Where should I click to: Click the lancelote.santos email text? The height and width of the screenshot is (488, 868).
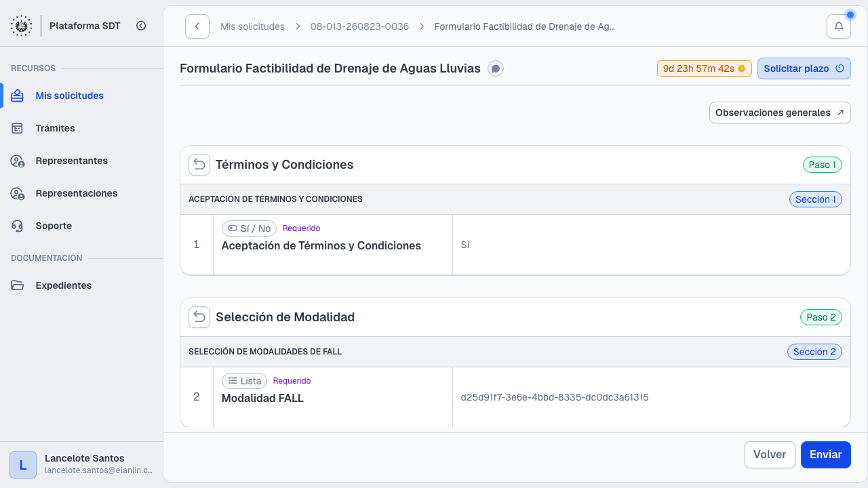[x=98, y=470]
